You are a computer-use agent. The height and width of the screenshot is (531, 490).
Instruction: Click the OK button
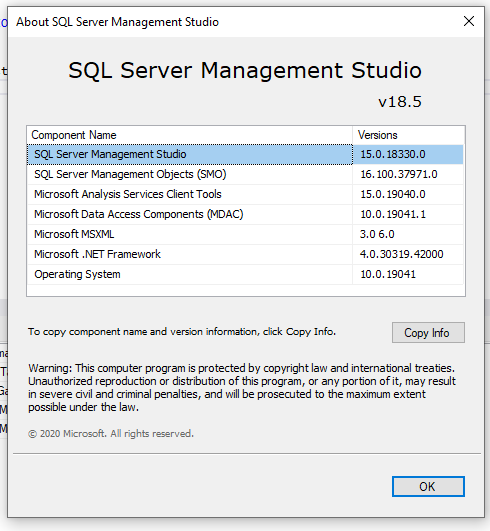pyautogui.click(x=428, y=487)
